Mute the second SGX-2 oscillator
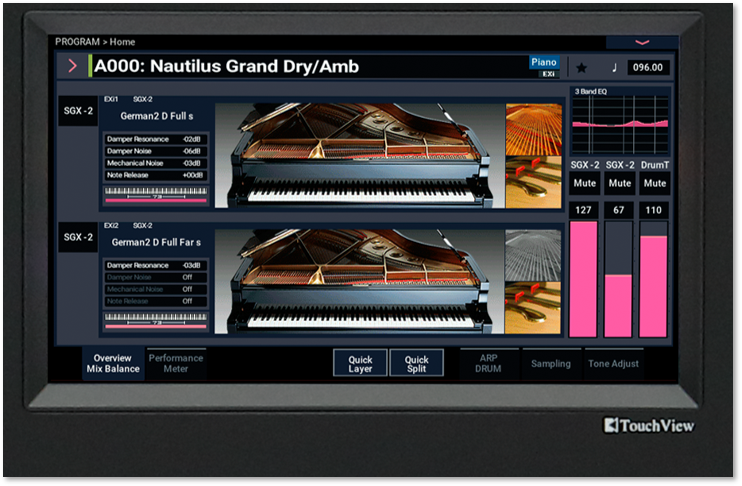742x486 pixels. coord(619,183)
